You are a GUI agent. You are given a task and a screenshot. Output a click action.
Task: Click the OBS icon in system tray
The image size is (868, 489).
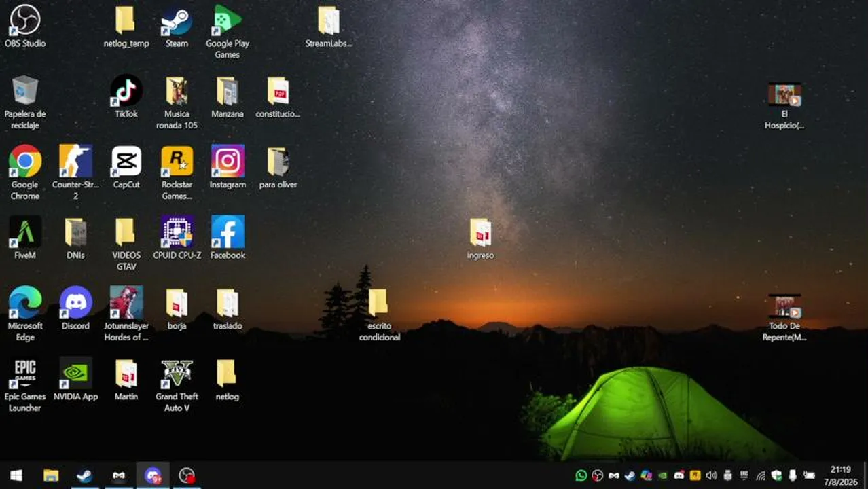pyautogui.click(x=598, y=475)
